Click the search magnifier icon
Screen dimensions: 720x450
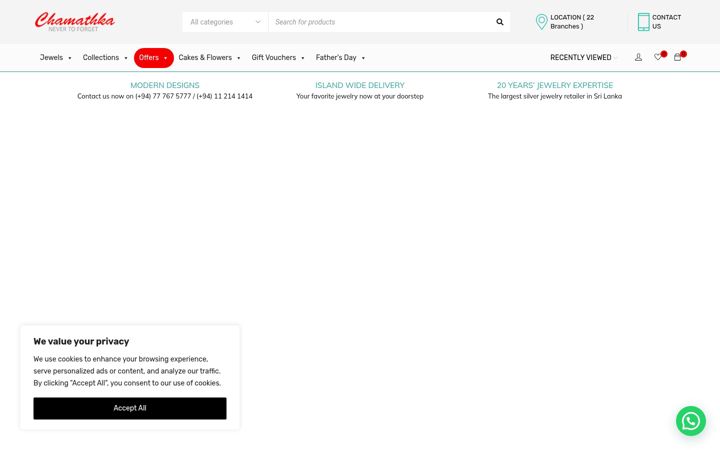point(500,22)
